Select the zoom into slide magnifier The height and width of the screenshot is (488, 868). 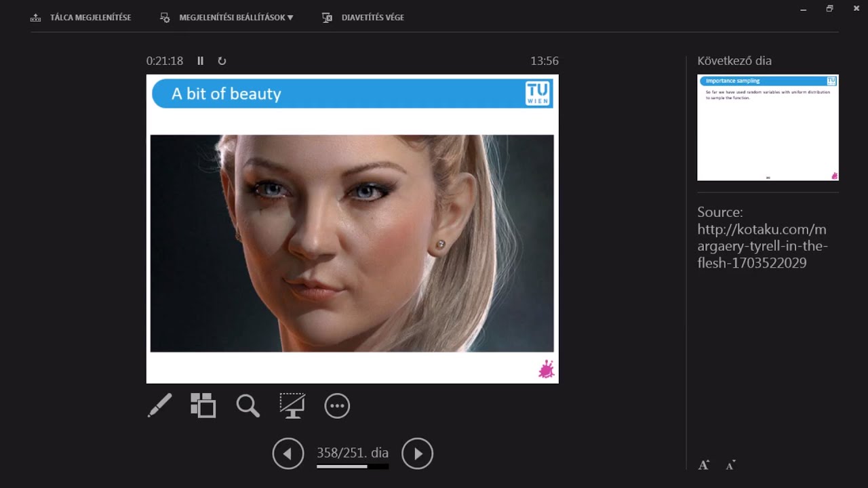point(248,405)
